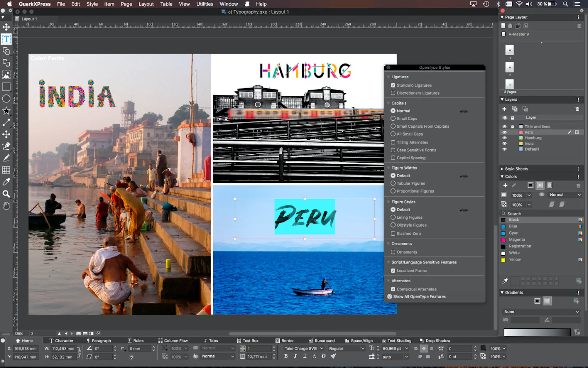Uncheck Show All OpenType Features

point(390,296)
